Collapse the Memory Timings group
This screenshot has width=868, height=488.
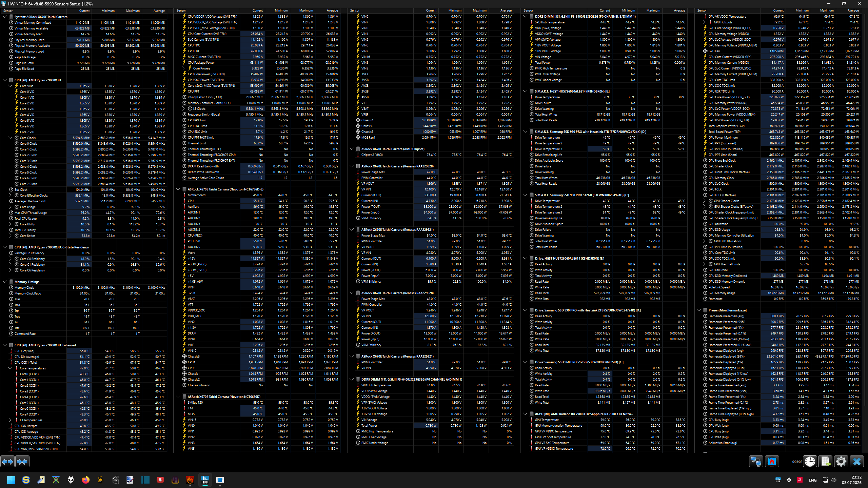click(x=5, y=282)
